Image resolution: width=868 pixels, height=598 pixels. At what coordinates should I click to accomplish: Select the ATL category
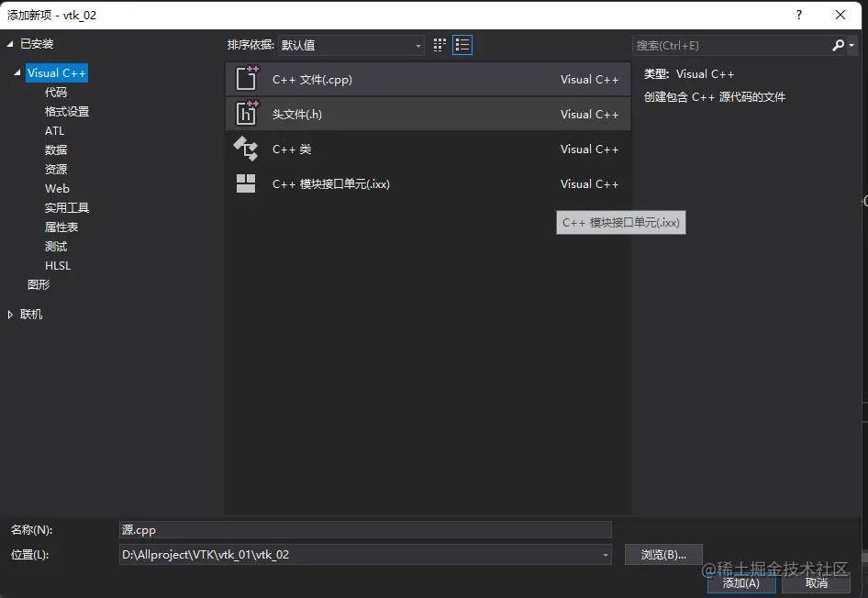[x=54, y=130]
